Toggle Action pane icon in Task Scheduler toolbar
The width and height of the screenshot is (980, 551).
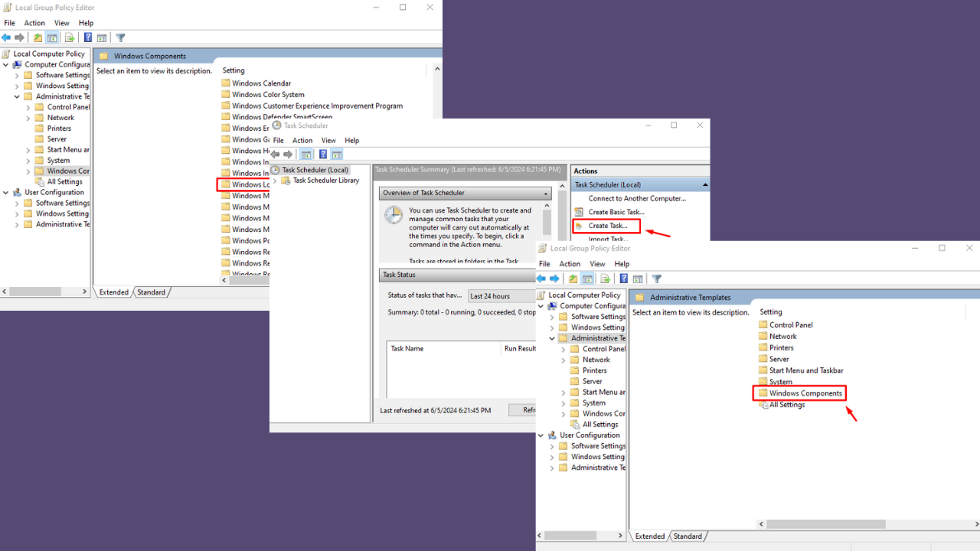coord(337,155)
